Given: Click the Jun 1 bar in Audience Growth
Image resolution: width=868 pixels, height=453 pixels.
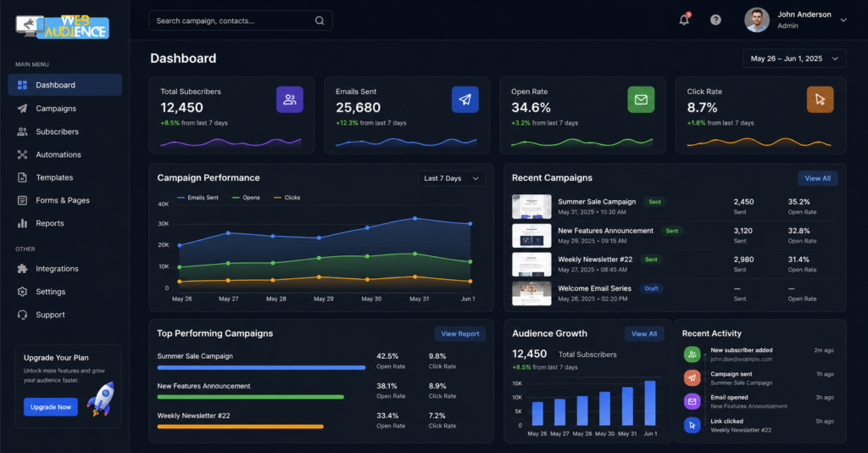Looking at the screenshot, I should click(650, 403).
